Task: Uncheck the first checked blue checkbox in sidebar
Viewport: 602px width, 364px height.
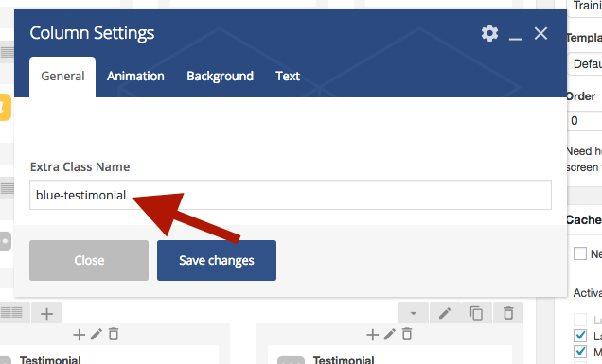Action: 580,336
